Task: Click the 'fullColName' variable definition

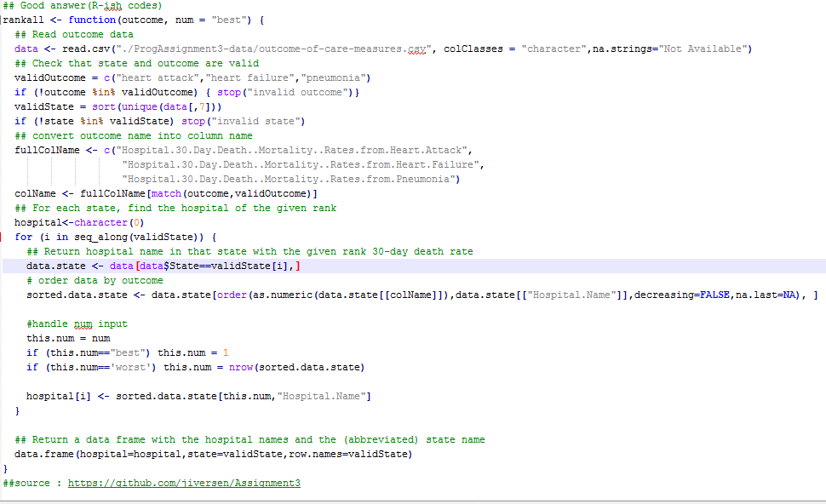Action: point(47,150)
